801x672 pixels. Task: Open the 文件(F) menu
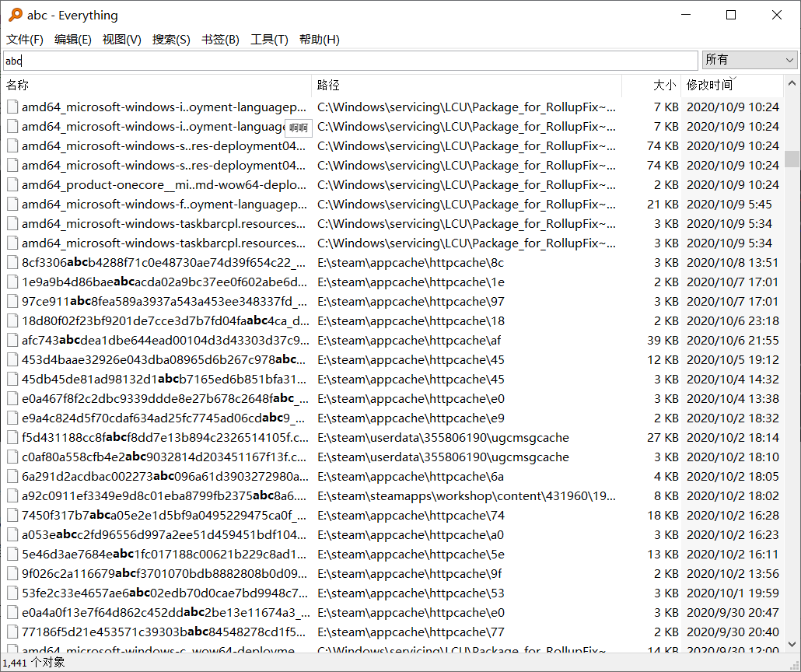pos(25,40)
